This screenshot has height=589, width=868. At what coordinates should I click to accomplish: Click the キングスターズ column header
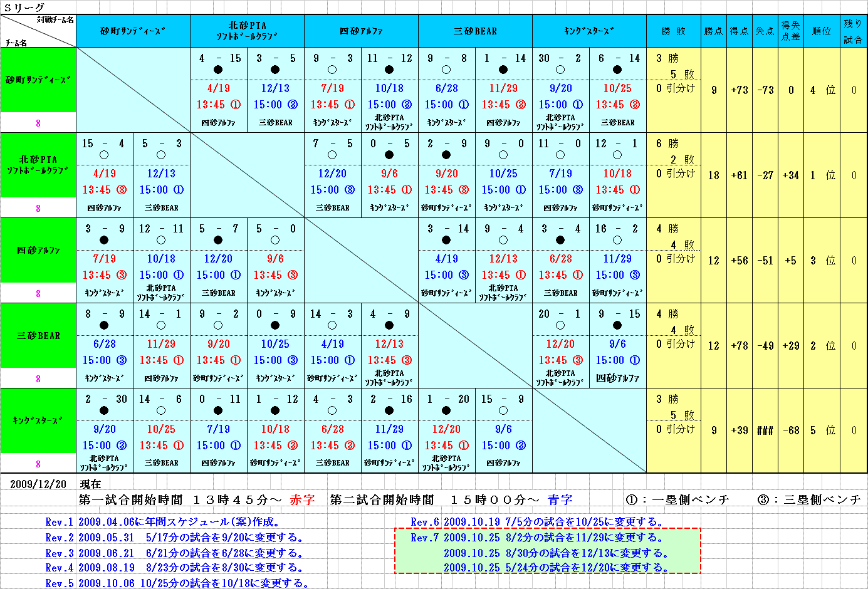tap(589, 31)
